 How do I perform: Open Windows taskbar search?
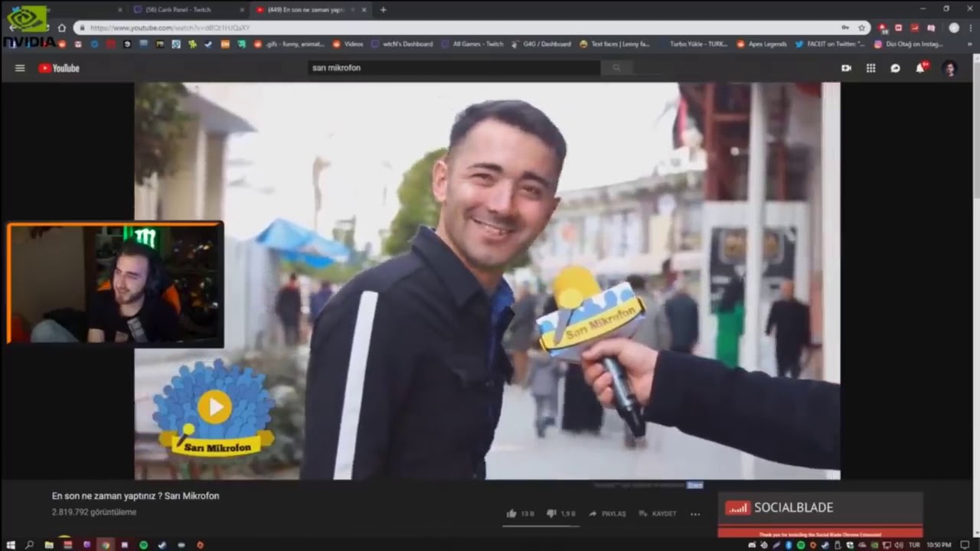[30, 545]
